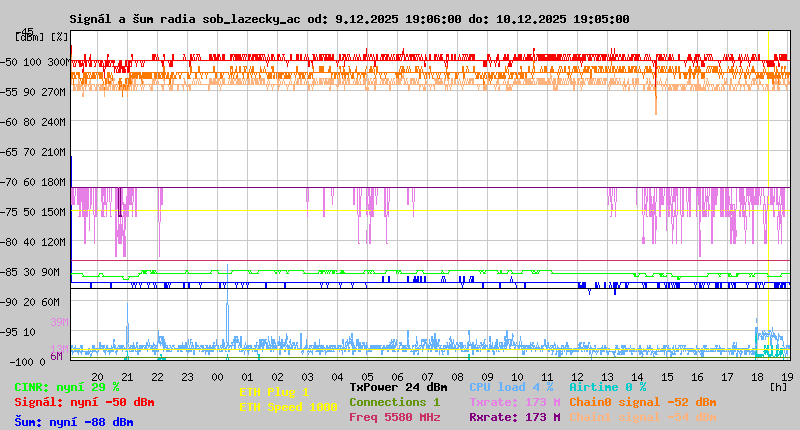
Task: Click the orange signal dip near 14h
Action: (656, 102)
